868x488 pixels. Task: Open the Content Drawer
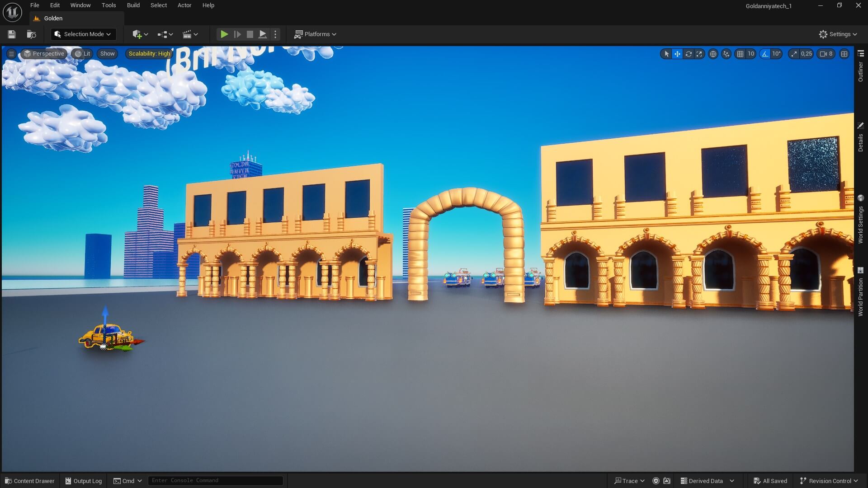click(x=29, y=481)
